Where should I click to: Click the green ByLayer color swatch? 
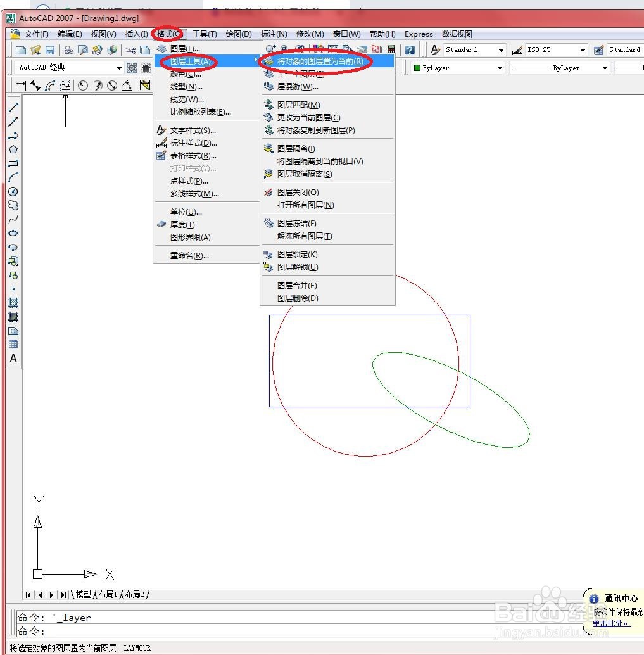click(417, 68)
